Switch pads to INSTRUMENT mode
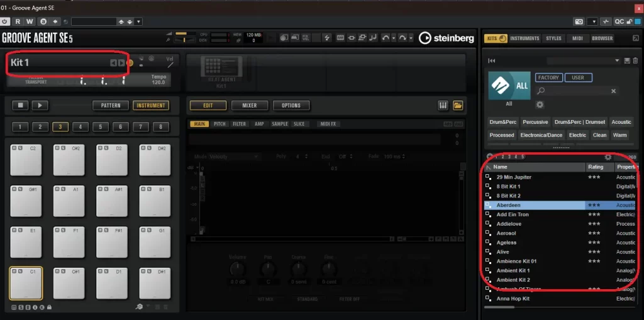The width and height of the screenshot is (644, 320). [151, 106]
